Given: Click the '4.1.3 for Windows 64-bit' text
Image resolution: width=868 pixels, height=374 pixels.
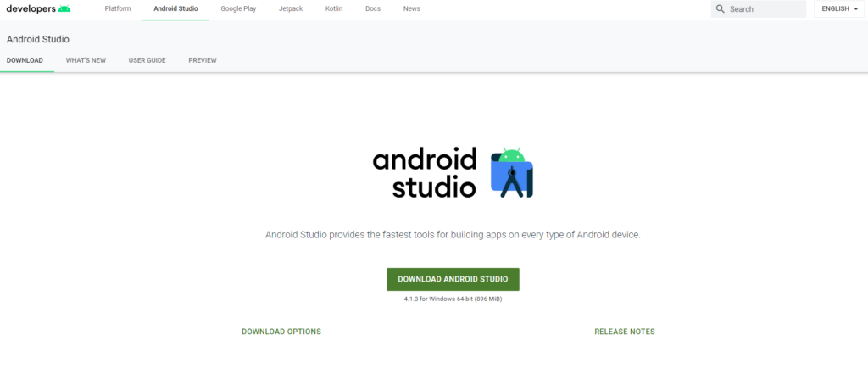Looking at the screenshot, I should [453, 299].
